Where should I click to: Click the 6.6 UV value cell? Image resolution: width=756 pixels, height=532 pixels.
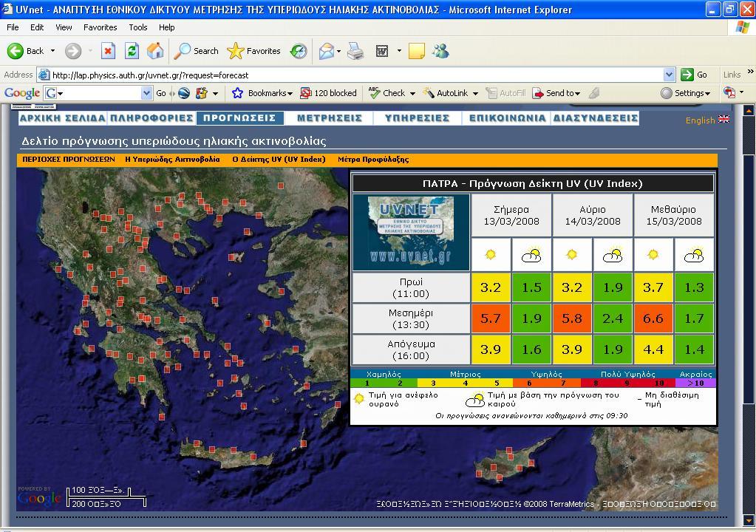653,318
